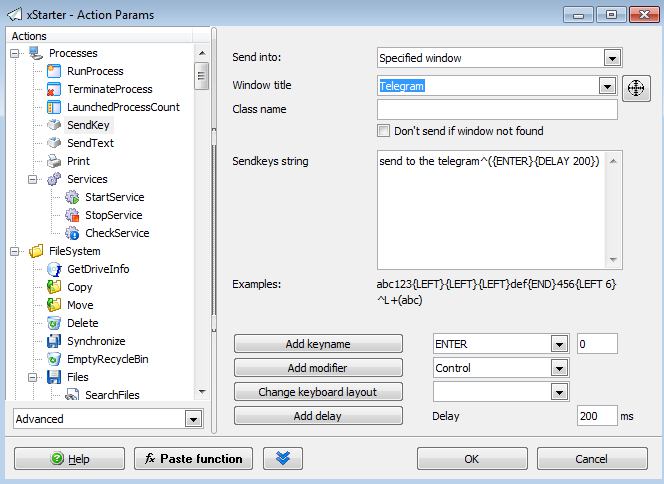
Task: Click the Help button
Action: click(69, 459)
